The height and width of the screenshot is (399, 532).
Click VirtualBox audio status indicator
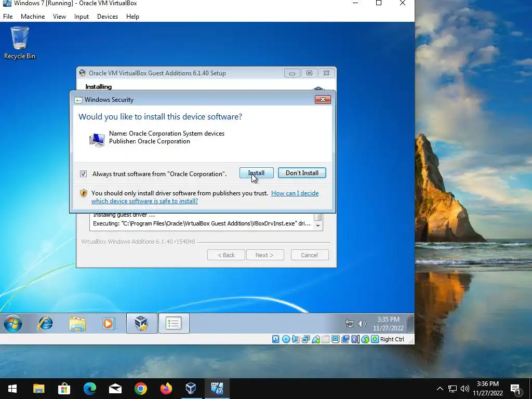pyautogui.click(x=296, y=339)
